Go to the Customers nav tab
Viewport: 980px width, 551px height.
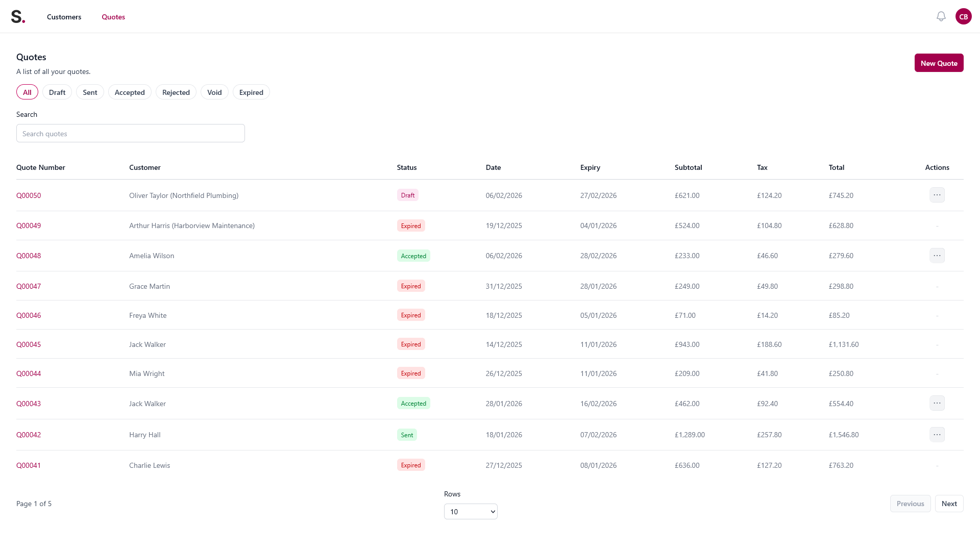(64, 17)
